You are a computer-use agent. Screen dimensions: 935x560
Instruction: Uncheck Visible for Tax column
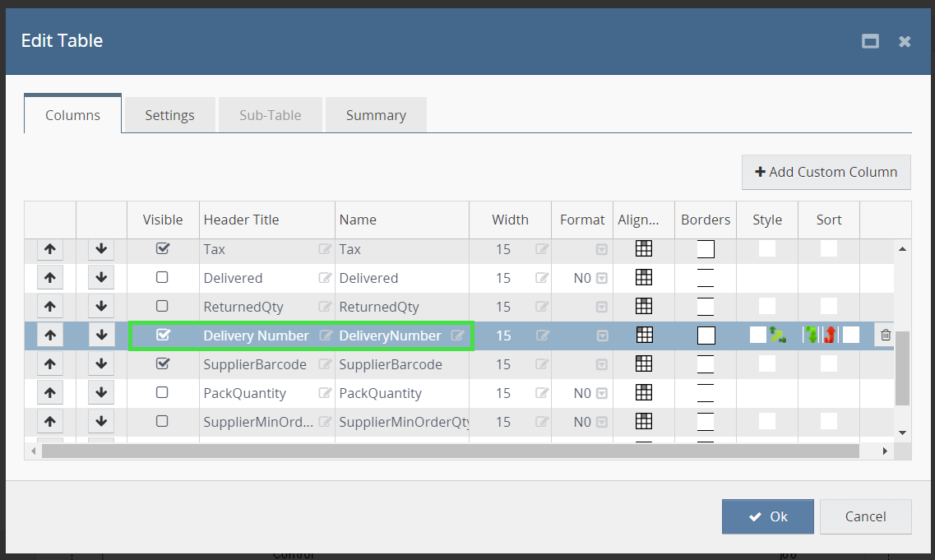pos(163,248)
